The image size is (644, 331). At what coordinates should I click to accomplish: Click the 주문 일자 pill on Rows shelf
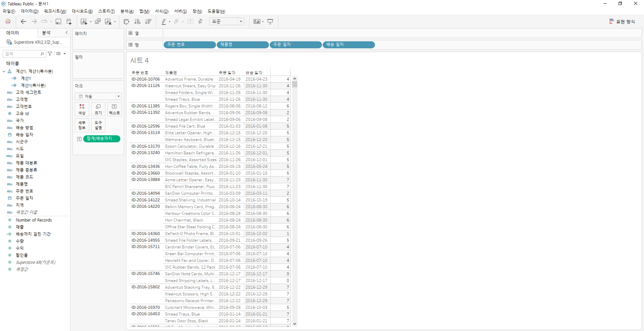(296, 45)
